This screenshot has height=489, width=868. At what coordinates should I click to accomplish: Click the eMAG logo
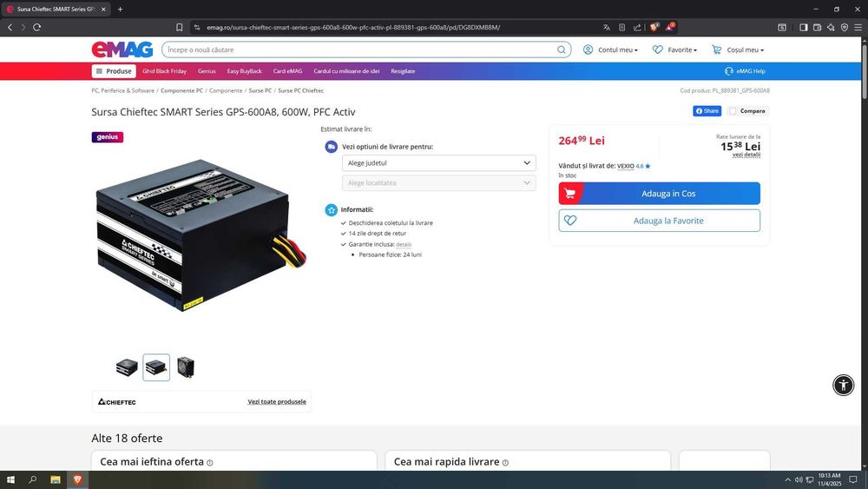pyautogui.click(x=122, y=50)
